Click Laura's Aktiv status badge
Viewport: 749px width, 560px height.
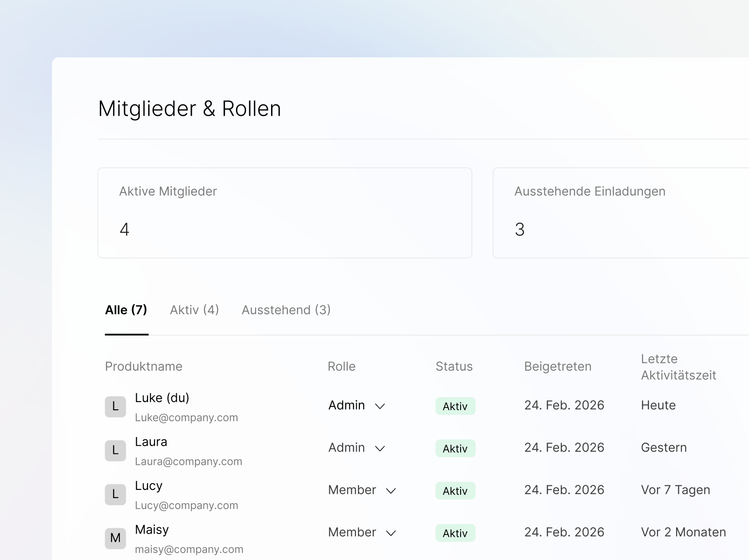[x=455, y=448]
